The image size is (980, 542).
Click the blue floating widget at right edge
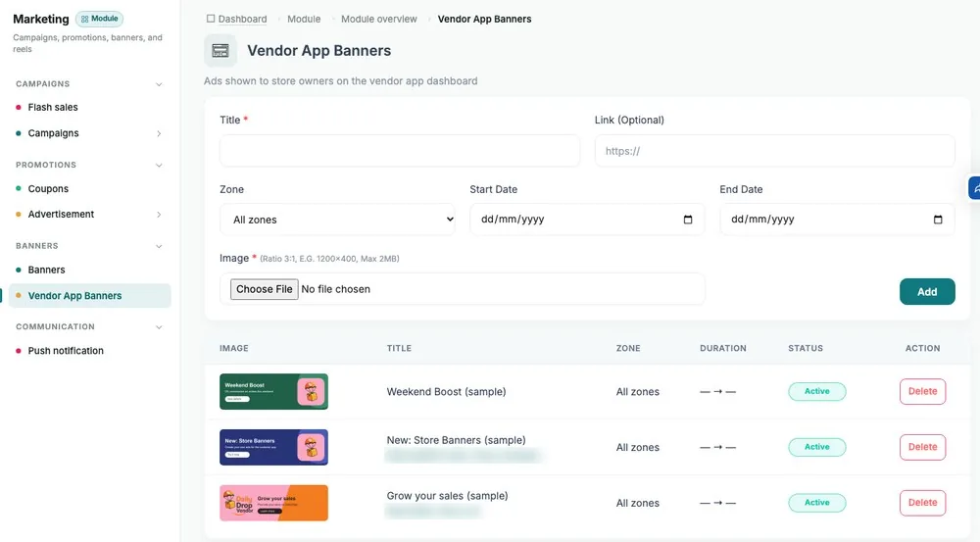pos(974,188)
